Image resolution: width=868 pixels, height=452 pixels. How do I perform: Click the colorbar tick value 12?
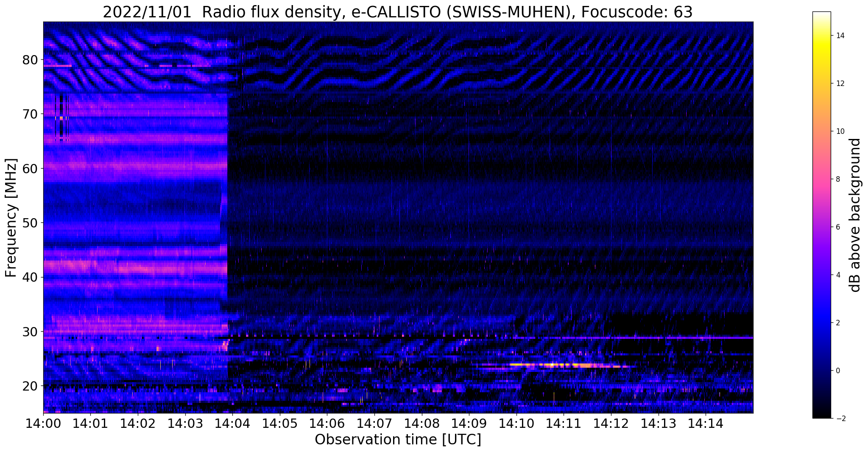839,83
